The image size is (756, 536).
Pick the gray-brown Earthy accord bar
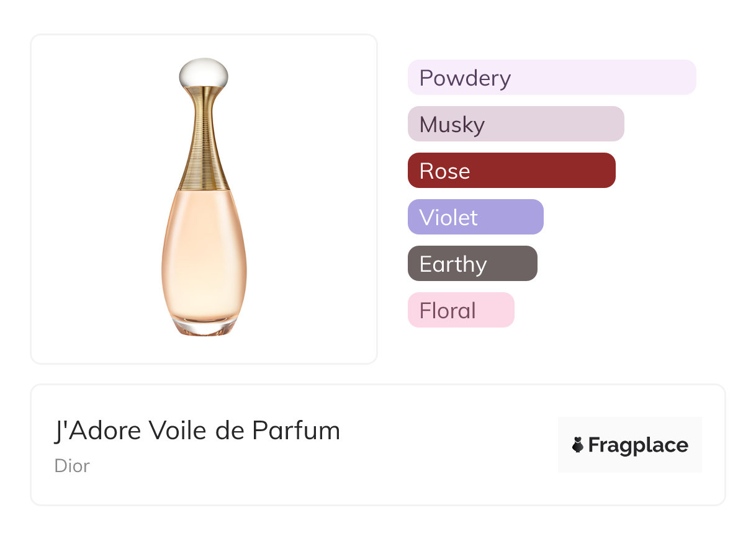(472, 264)
